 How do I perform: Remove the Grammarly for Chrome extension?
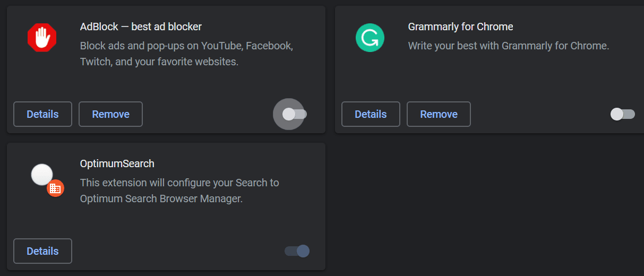pos(439,114)
